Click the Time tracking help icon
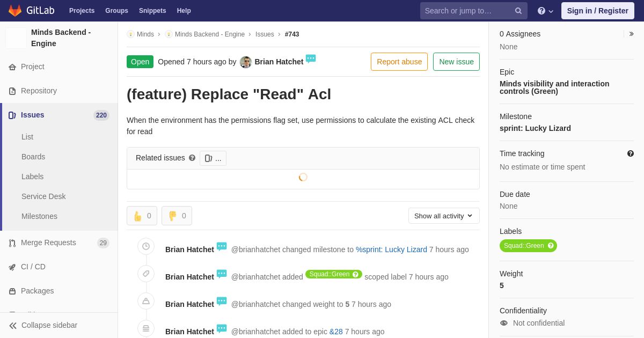Viewport: 644px width, 338px height. [631, 153]
